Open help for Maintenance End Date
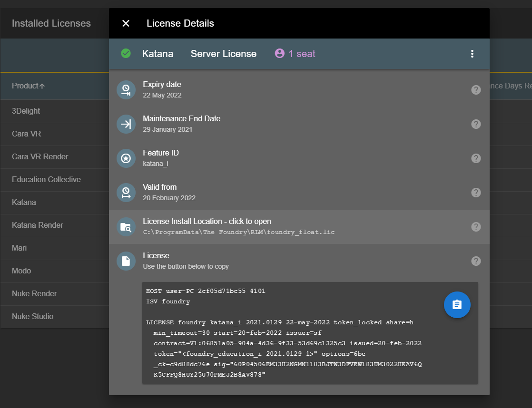This screenshot has width=532, height=408. coord(476,124)
